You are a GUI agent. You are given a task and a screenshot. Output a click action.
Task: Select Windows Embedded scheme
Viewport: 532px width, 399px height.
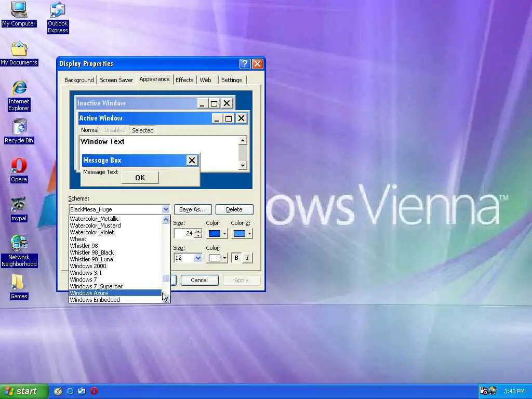(x=115, y=300)
